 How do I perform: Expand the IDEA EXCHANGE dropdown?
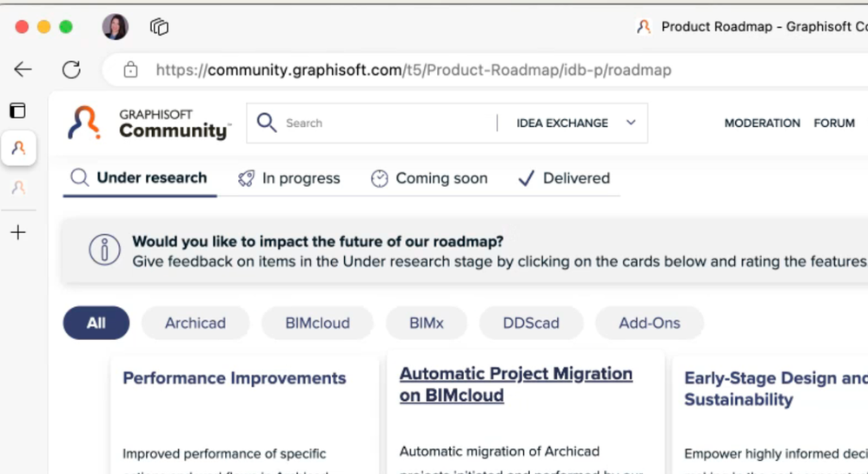point(576,124)
